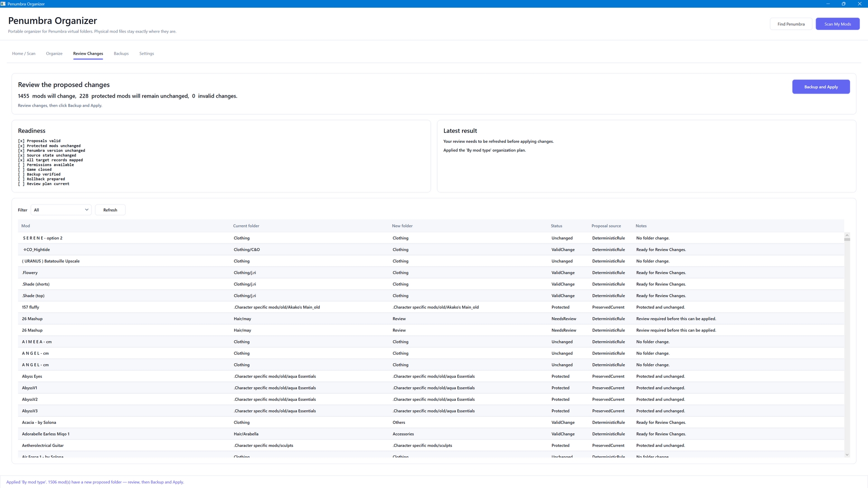Click the '[ ] Rollback prepared' readiness line
This screenshot has width=868, height=488.
click(41, 179)
